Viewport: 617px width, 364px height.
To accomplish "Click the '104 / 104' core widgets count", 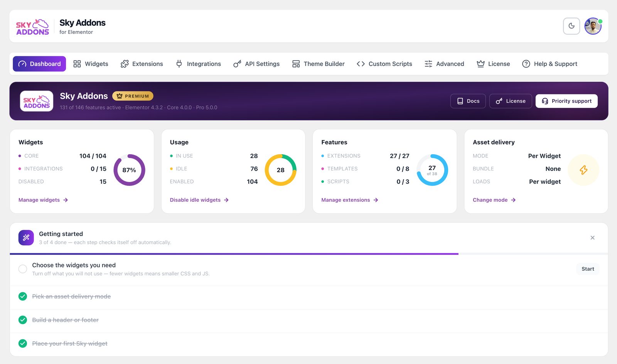I will [93, 156].
